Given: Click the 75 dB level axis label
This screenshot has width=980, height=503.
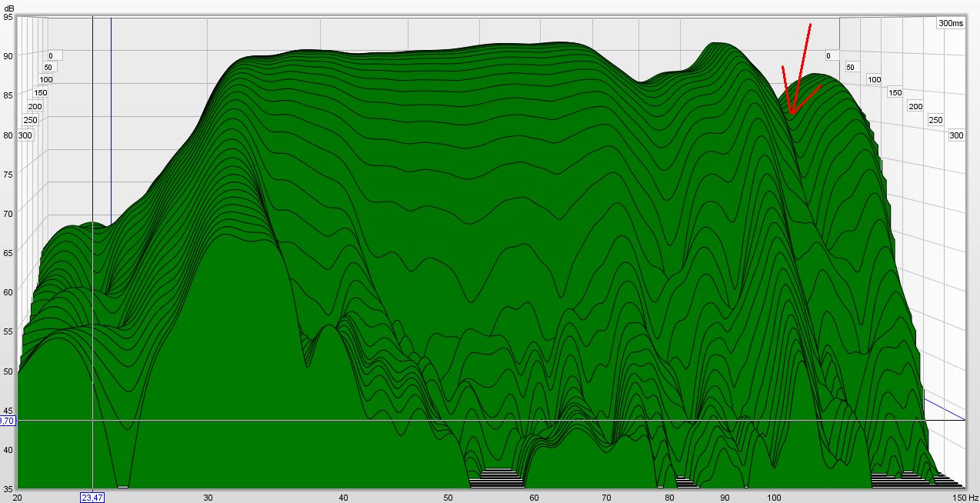Looking at the screenshot, I should pyautogui.click(x=8, y=175).
